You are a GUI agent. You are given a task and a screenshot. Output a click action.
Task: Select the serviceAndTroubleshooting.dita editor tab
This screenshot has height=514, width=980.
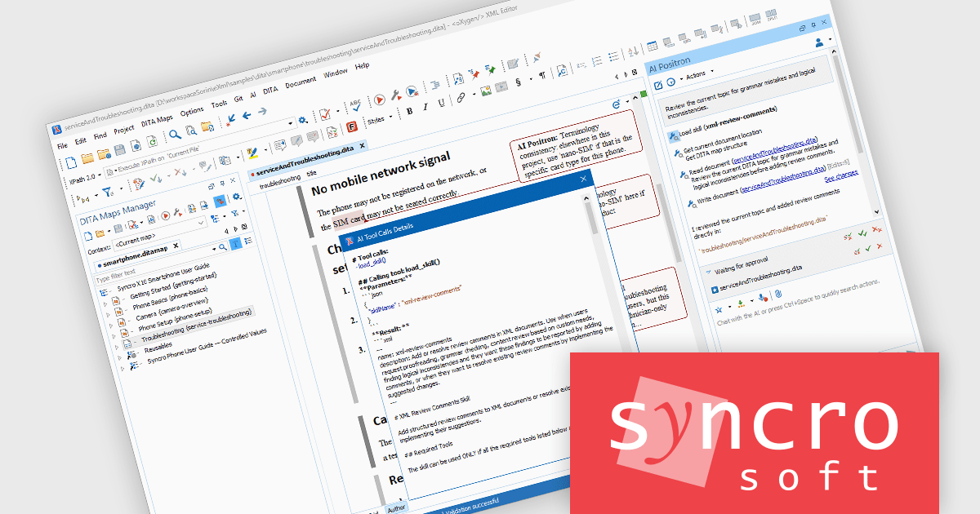pyautogui.click(x=306, y=162)
